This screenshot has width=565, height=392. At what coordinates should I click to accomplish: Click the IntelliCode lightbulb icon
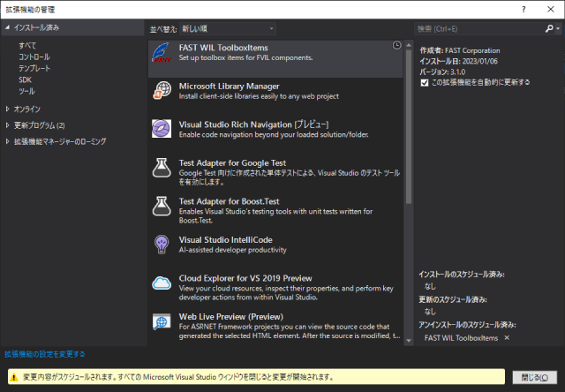point(162,245)
